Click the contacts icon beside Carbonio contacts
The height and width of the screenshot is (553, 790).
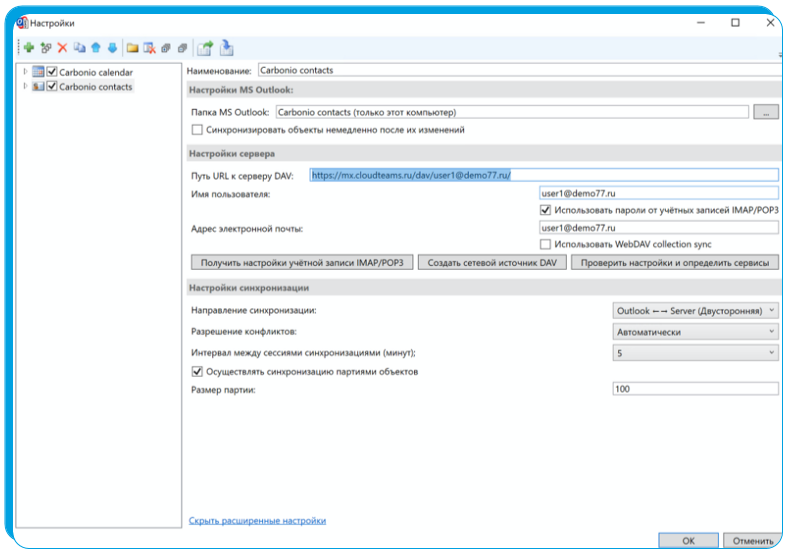(38, 87)
